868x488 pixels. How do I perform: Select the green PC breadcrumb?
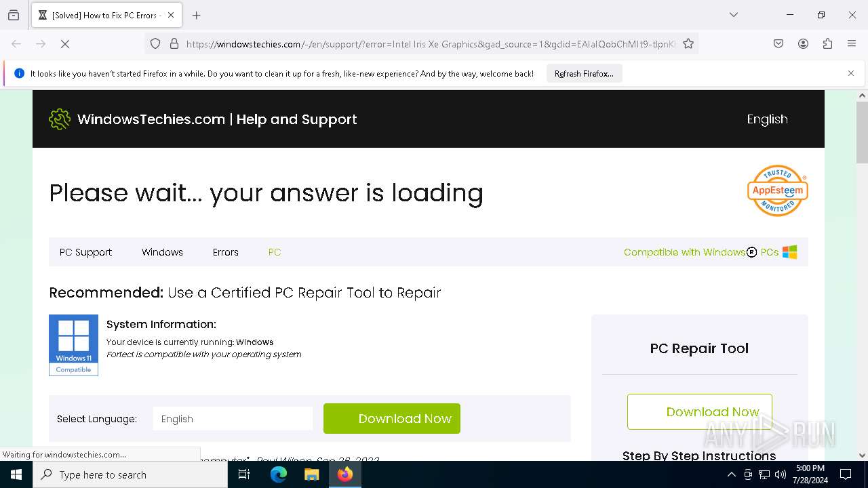pyautogui.click(x=275, y=252)
